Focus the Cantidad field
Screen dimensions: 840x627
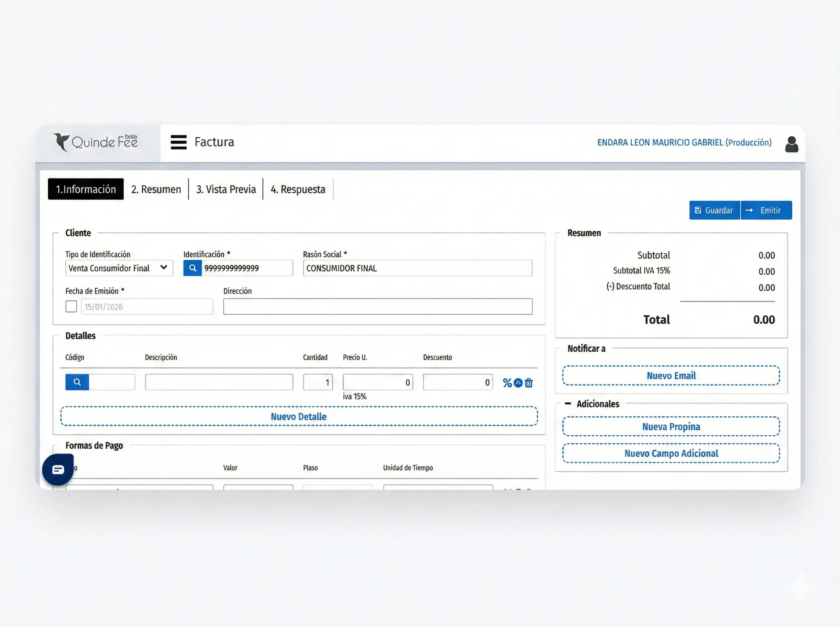318,382
